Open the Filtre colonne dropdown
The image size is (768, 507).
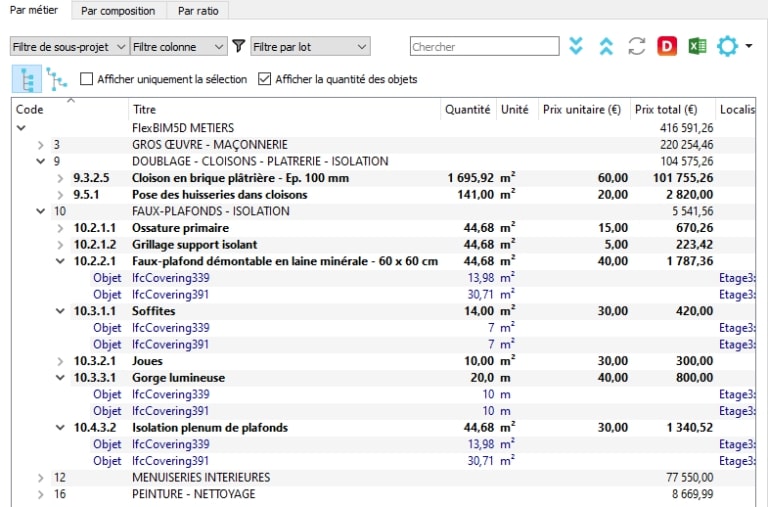coord(178,47)
